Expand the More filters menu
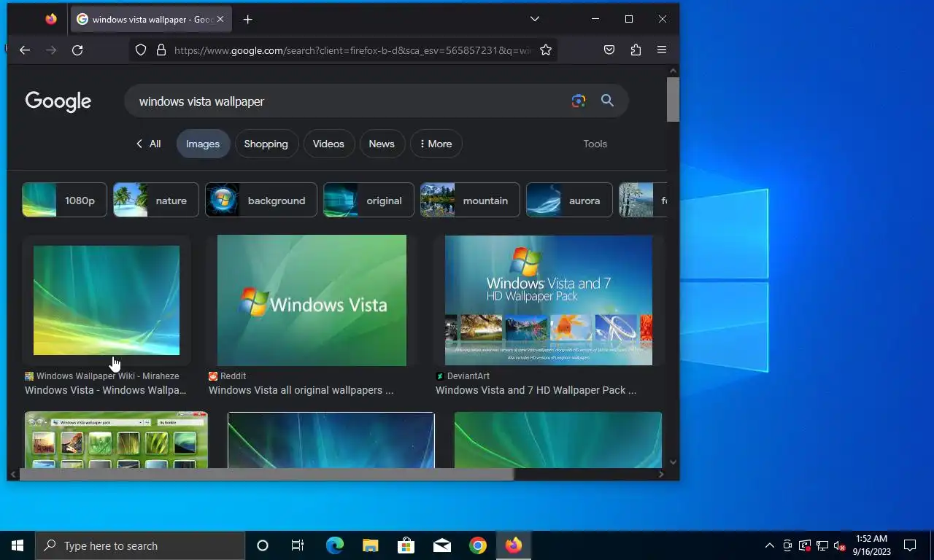The image size is (934, 560). pos(436,144)
